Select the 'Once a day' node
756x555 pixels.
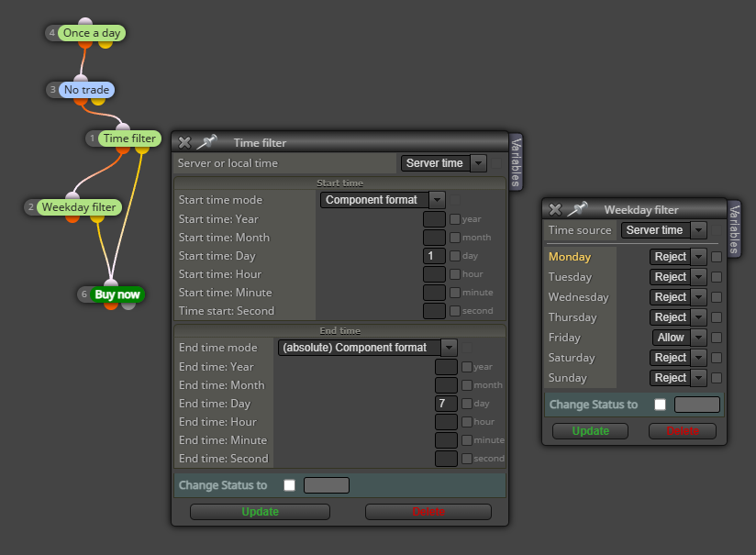(92, 33)
